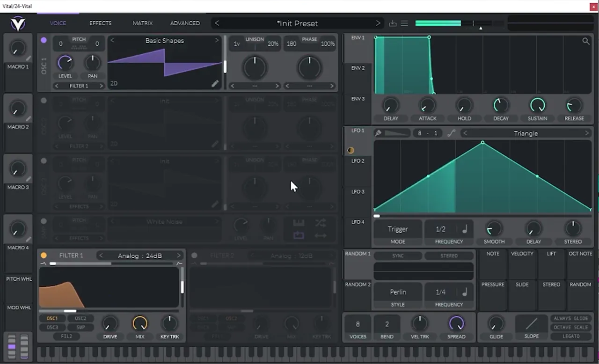Screen dimensions: 599x364
Task: Enable the second oscillator power dot
Action: coord(44,100)
